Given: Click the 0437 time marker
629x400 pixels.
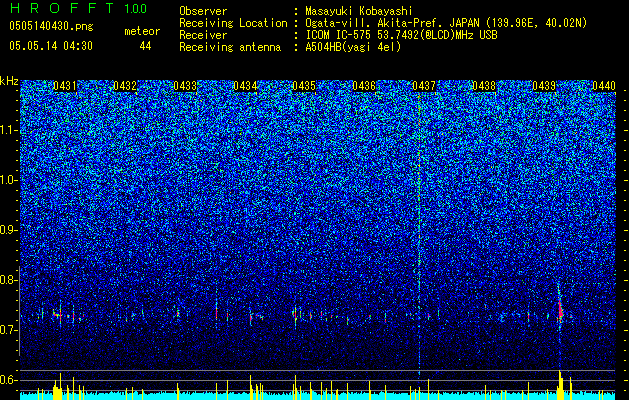Looking at the screenshot, I should pos(424,86).
